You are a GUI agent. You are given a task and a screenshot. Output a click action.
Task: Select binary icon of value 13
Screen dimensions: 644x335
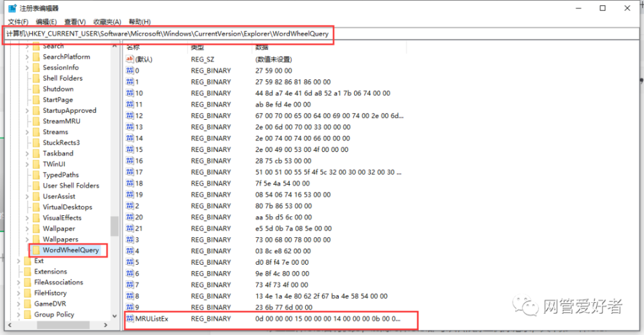click(130, 127)
